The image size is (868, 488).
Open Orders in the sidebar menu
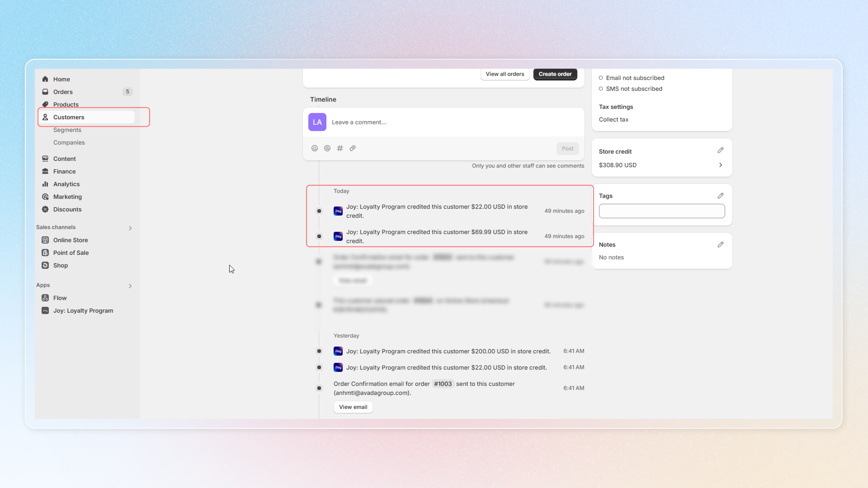(x=63, y=91)
